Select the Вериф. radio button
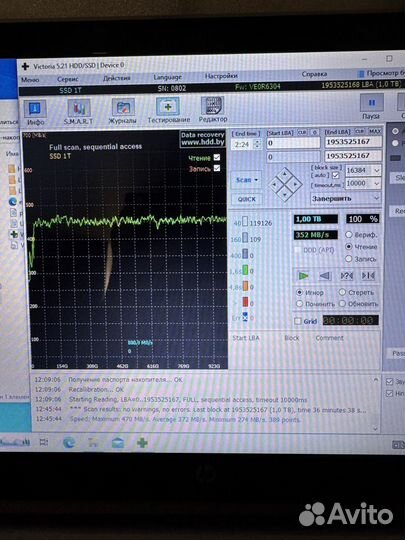Screen dimensions: 405x540 pyautogui.click(x=349, y=235)
